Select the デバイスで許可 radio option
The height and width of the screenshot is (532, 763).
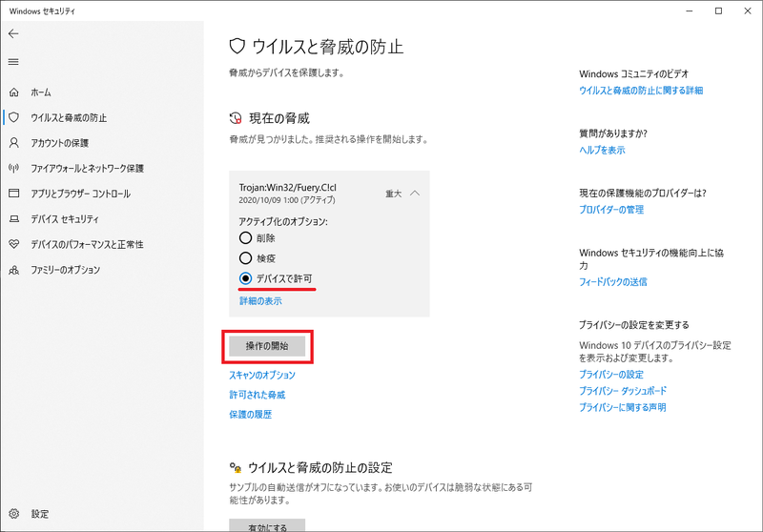click(245, 278)
